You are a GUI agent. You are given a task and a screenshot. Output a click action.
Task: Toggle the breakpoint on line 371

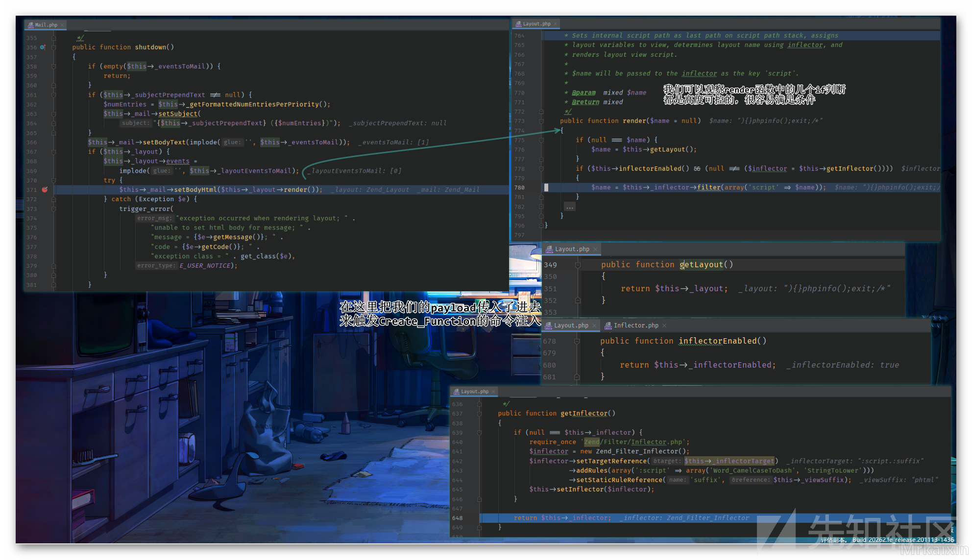tap(45, 189)
